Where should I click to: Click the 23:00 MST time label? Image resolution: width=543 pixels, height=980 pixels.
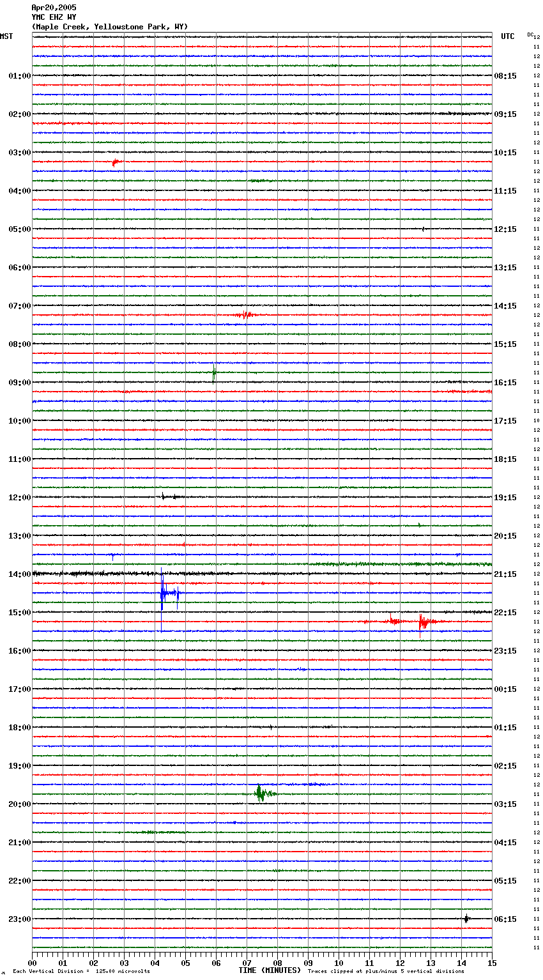20,919
